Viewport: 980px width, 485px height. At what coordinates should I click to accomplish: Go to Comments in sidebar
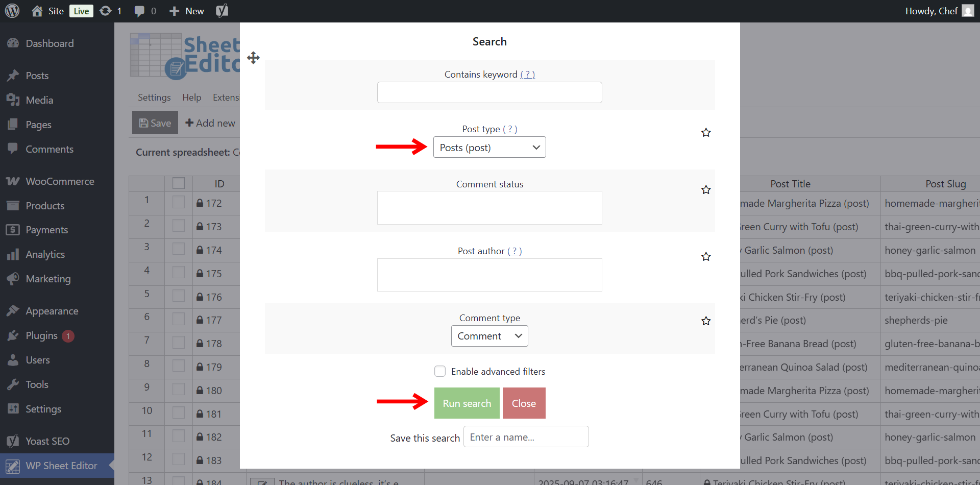coord(50,149)
